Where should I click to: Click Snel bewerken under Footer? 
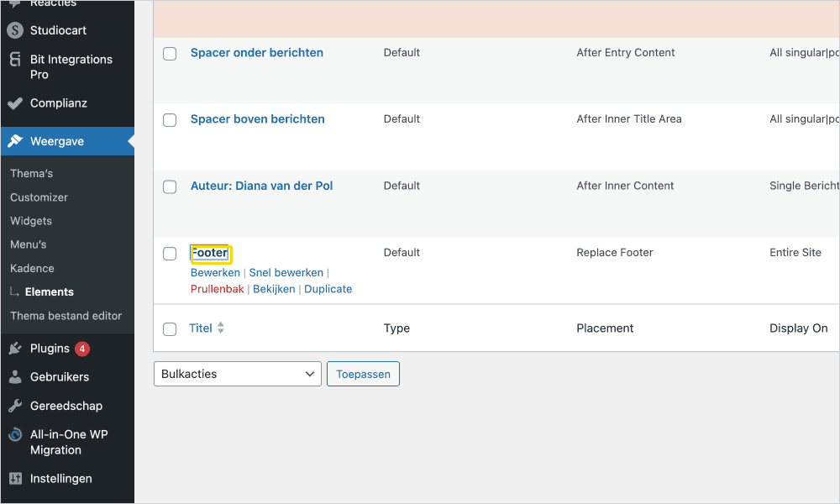click(286, 273)
